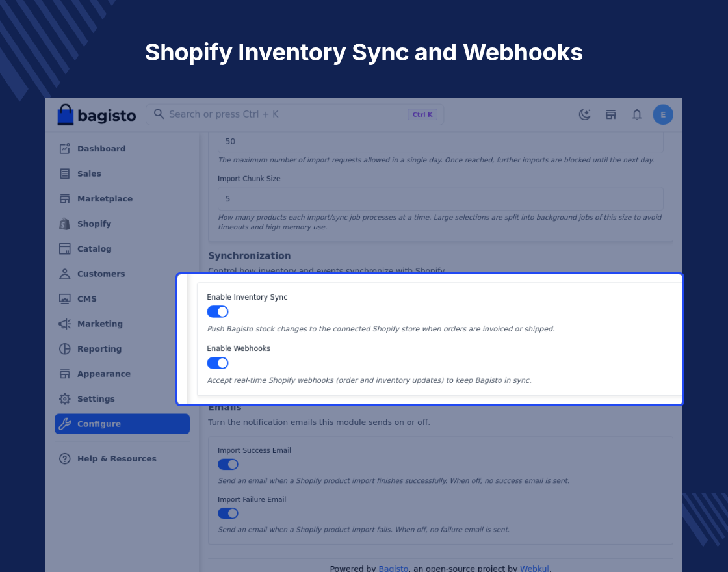Open notifications bell icon
This screenshot has height=572, width=728.
point(637,114)
